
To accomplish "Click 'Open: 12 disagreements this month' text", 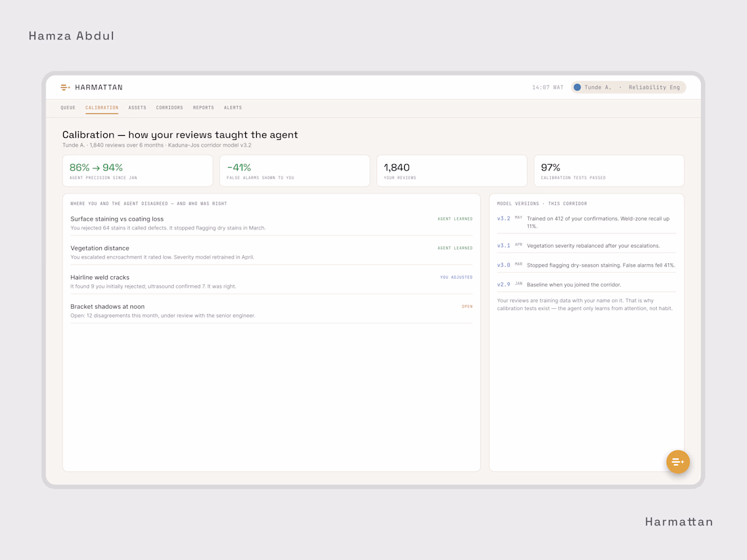I will coord(163,316).
